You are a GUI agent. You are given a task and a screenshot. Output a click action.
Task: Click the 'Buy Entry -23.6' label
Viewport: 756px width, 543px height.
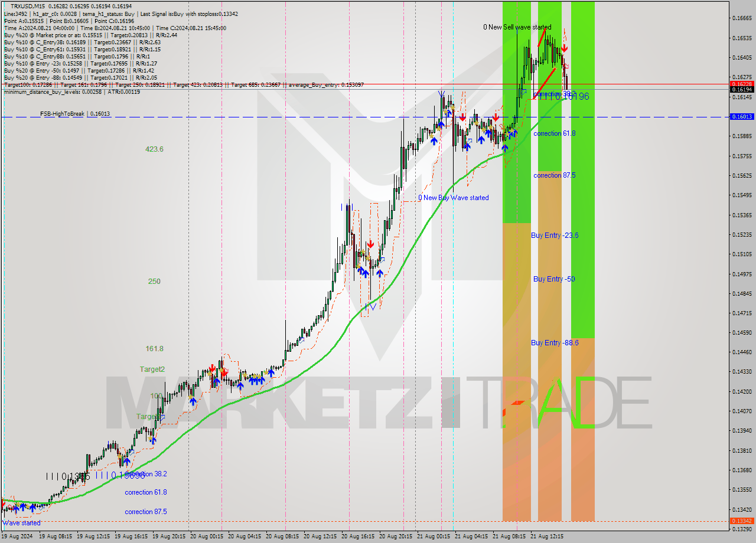[x=555, y=235]
